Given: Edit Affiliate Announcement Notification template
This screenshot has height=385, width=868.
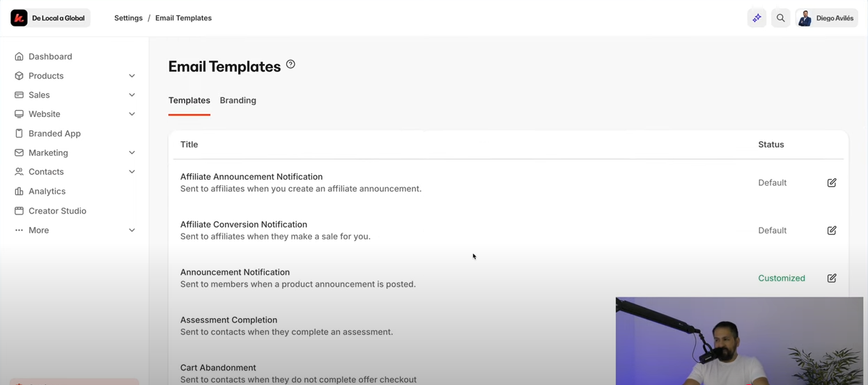Looking at the screenshot, I should point(832,182).
